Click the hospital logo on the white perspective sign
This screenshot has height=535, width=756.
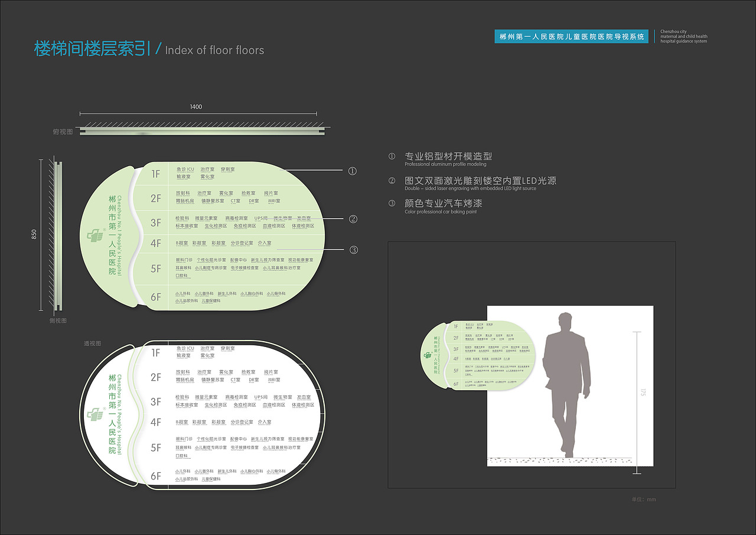pyautogui.click(x=95, y=414)
